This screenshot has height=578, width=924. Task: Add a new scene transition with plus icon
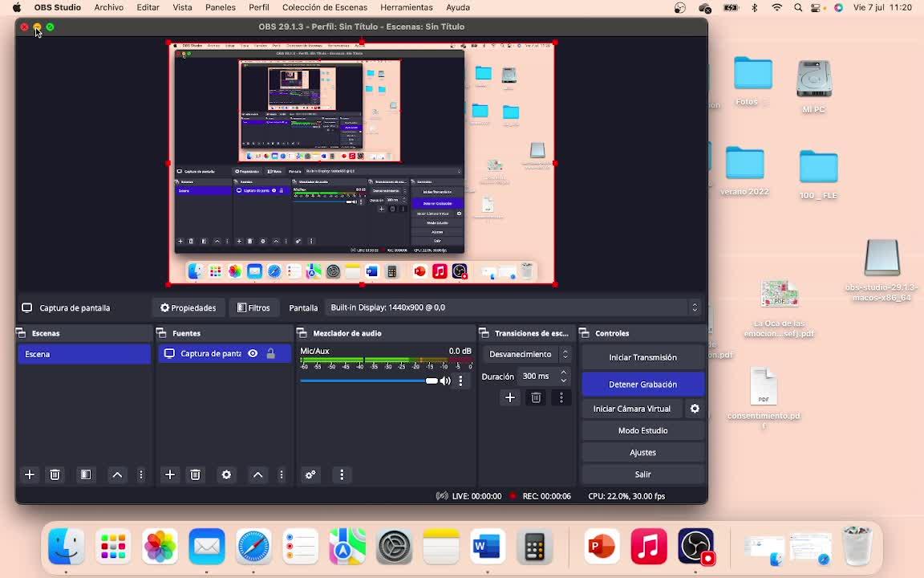(509, 397)
